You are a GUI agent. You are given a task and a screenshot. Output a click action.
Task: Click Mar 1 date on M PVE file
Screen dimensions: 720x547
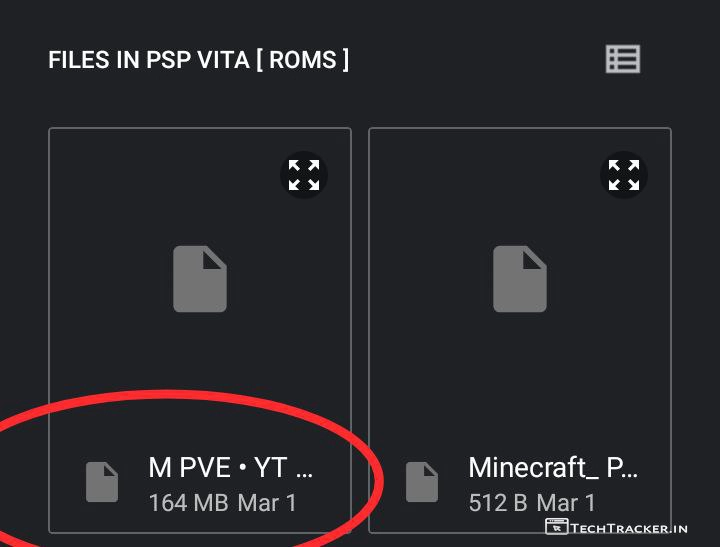point(267,502)
